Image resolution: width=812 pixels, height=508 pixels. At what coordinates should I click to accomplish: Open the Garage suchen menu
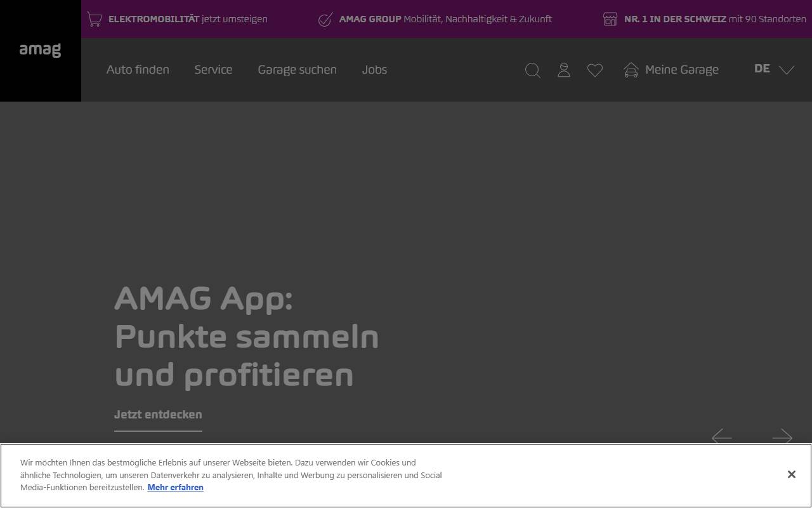(x=297, y=70)
